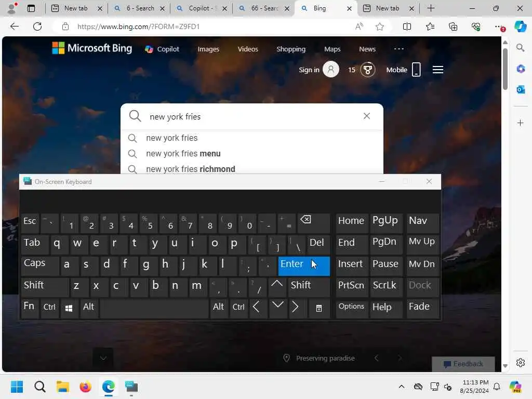Open Bing Images menu item

pyautogui.click(x=208, y=49)
